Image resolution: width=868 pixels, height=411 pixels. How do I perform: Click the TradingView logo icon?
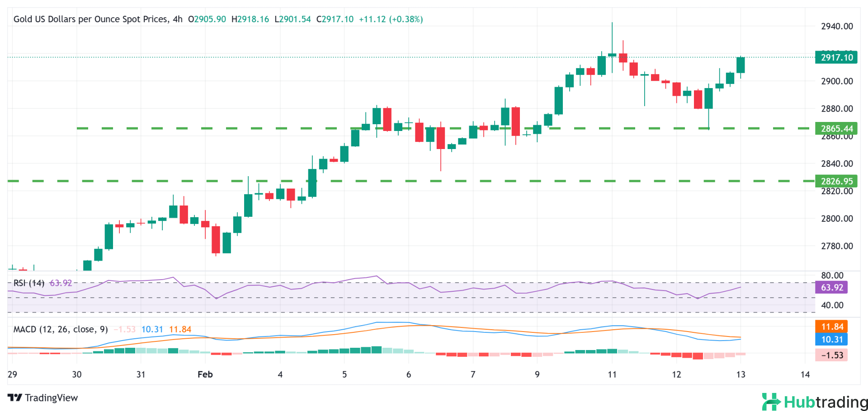[x=14, y=397]
